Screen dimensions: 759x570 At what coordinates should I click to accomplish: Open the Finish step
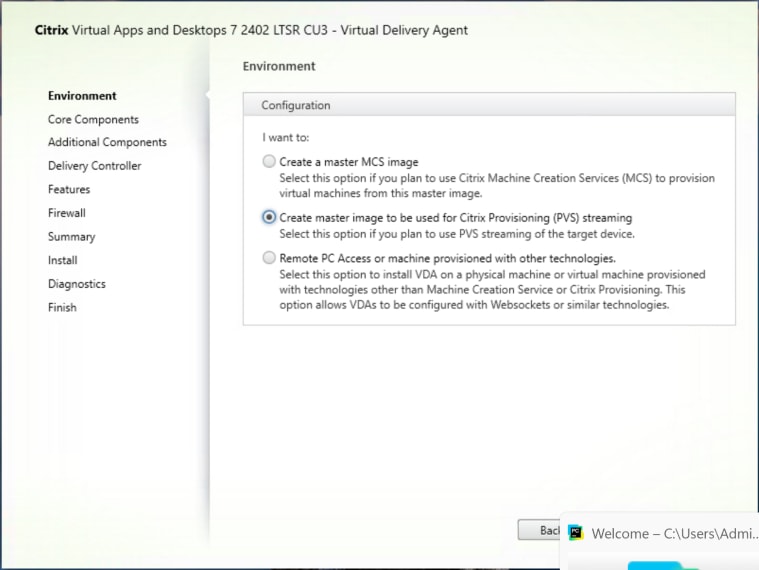(62, 308)
